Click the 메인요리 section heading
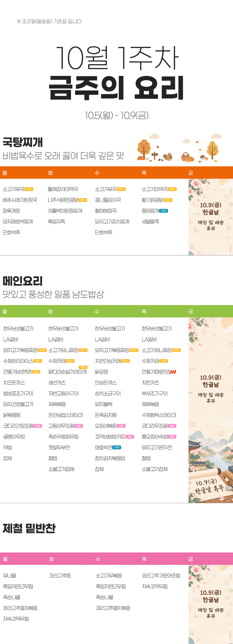This screenshot has width=233, height=644. pyautogui.click(x=23, y=281)
